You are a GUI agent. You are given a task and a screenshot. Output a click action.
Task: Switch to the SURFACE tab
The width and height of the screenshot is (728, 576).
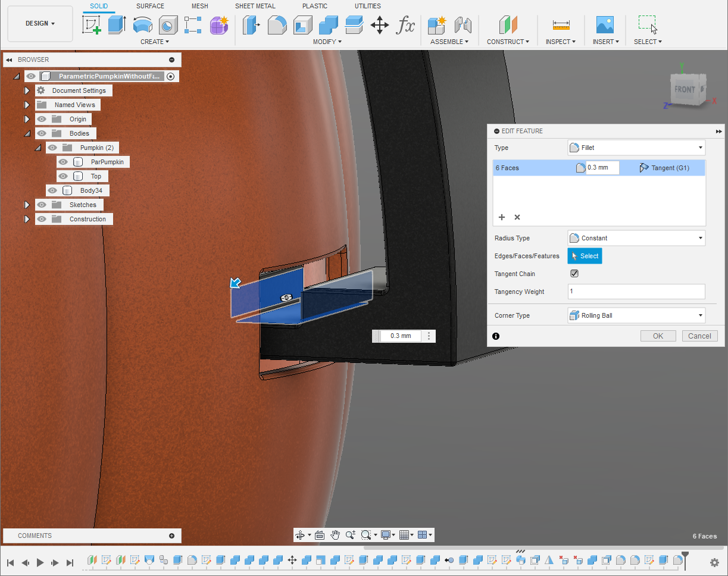[x=150, y=6]
